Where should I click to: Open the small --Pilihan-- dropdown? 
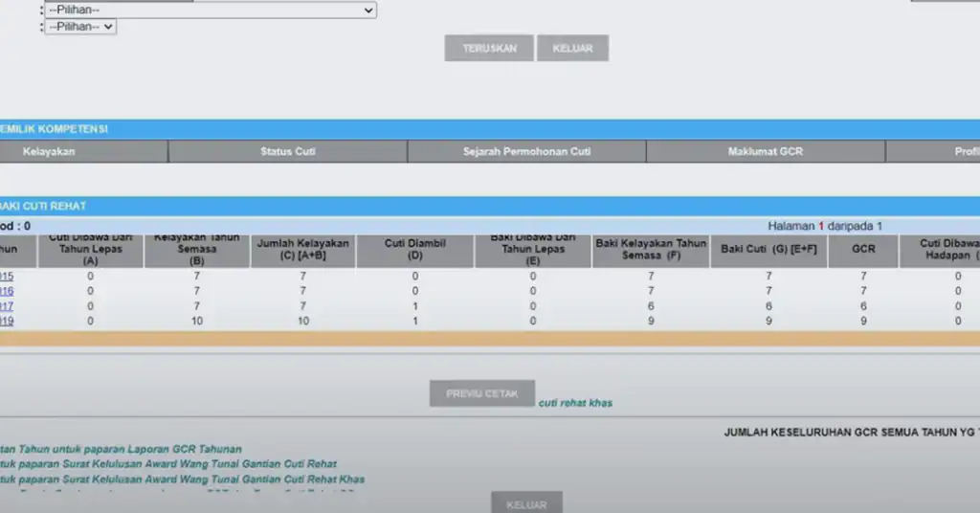pyautogui.click(x=80, y=26)
